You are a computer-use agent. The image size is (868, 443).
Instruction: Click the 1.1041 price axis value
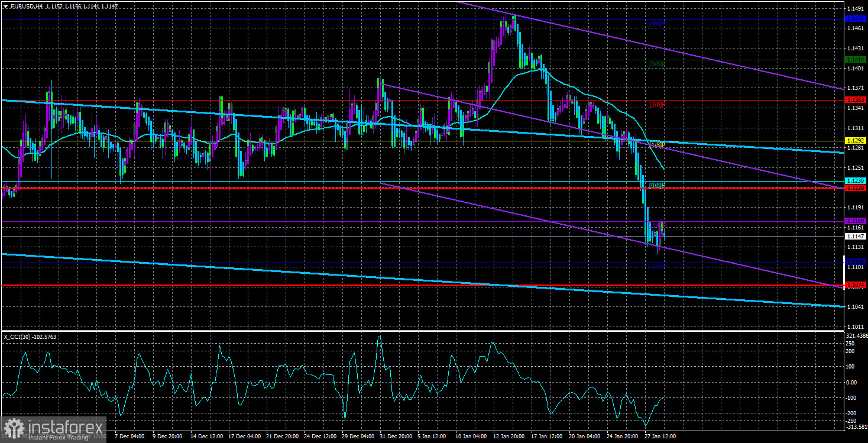coord(856,306)
